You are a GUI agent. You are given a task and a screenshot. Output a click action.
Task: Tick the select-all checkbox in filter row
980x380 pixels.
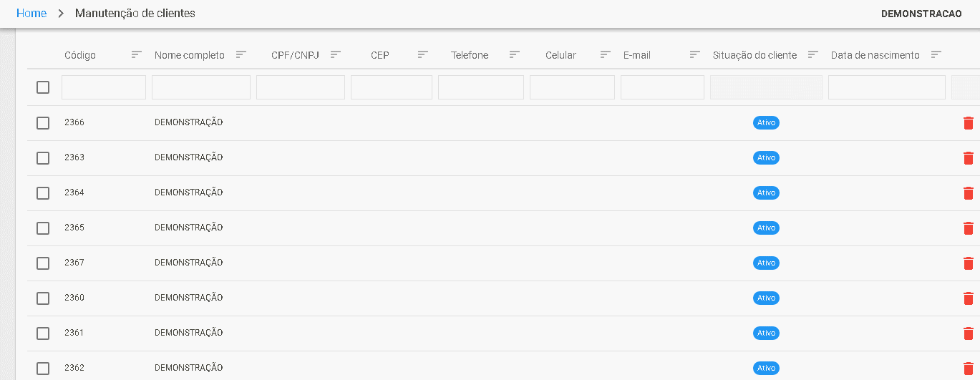[43, 87]
